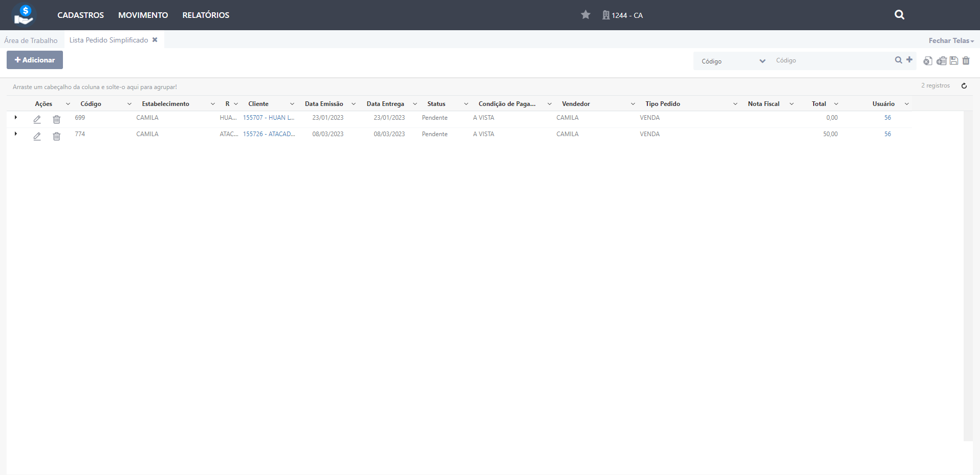
Task: Open client link 155726 - ATACAD...
Action: [269, 134]
